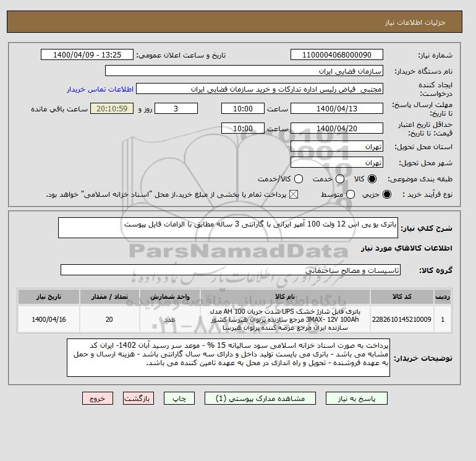Select the کالا/خدمت radio button
The image size is (476, 461).
pyautogui.click(x=299, y=179)
